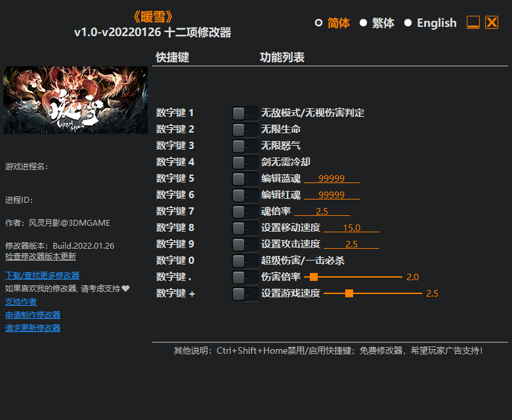Focus the 魂倍率 input showing 2.5
Viewport: 512px width, 420px height.
[322, 211]
